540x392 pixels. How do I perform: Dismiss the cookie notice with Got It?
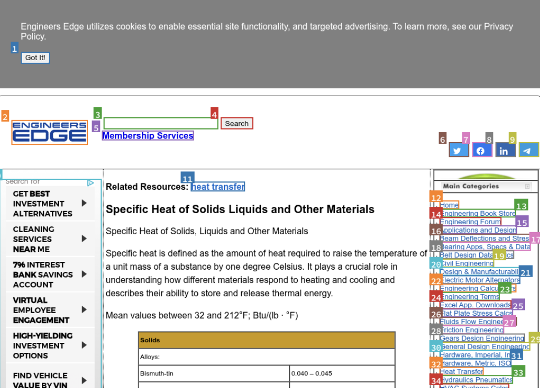[x=35, y=57]
